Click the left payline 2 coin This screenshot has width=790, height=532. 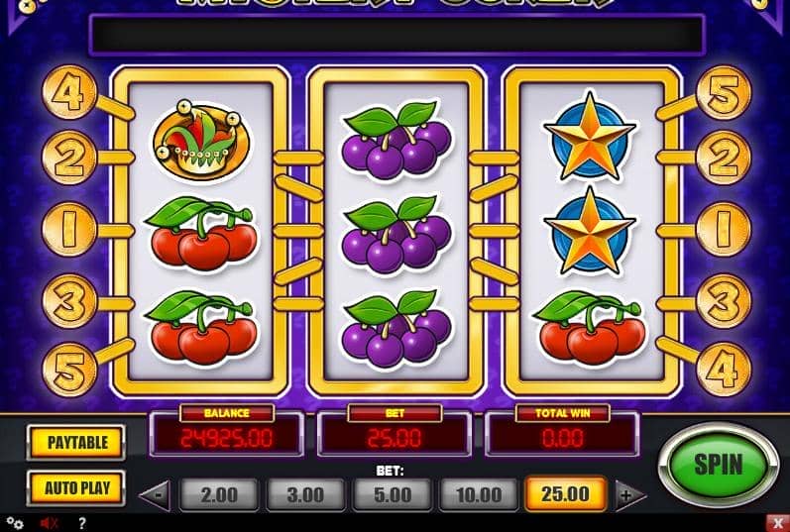68,158
